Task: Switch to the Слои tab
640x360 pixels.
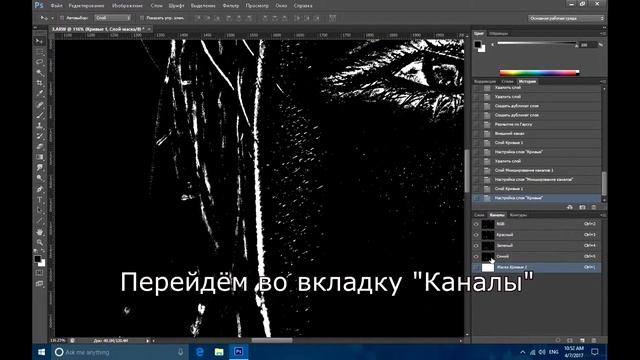Action: coord(479,215)
